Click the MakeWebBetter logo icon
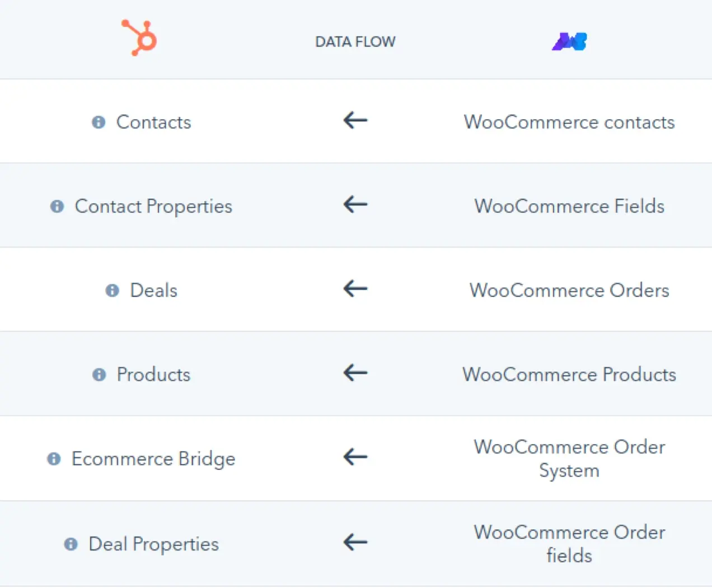Image resolution: width=712 pixels, height=588 pixels. pyautogui.click(x=569, y=41)
